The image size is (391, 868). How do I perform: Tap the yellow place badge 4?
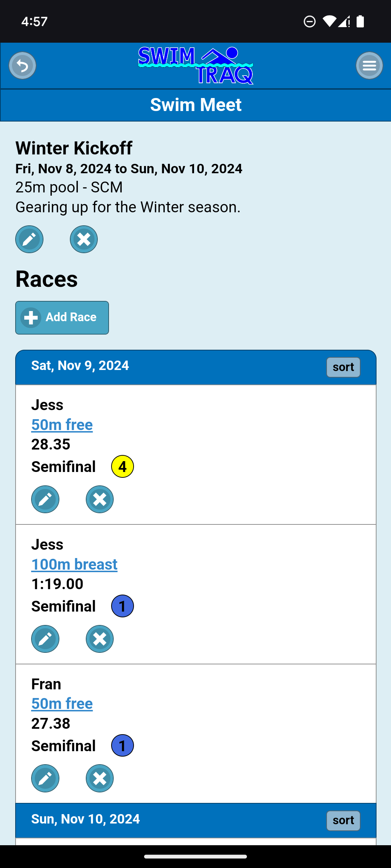[x=122, y=467]
